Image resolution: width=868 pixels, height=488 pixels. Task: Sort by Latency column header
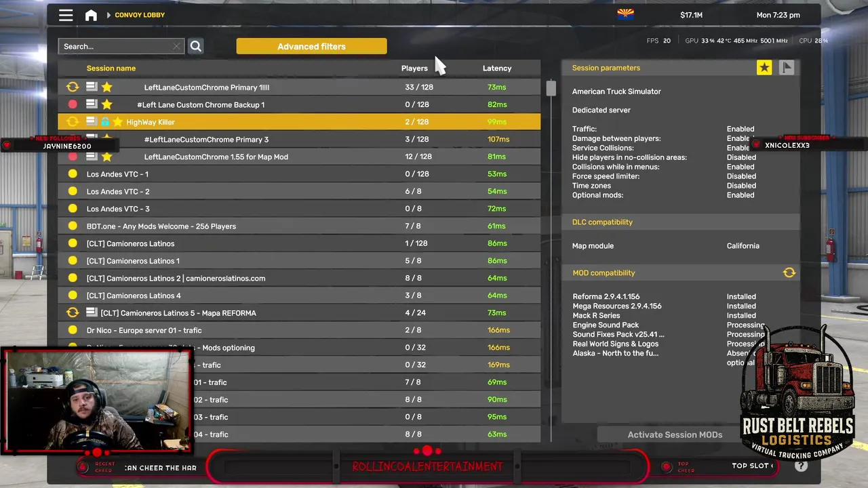click(497, 68)
